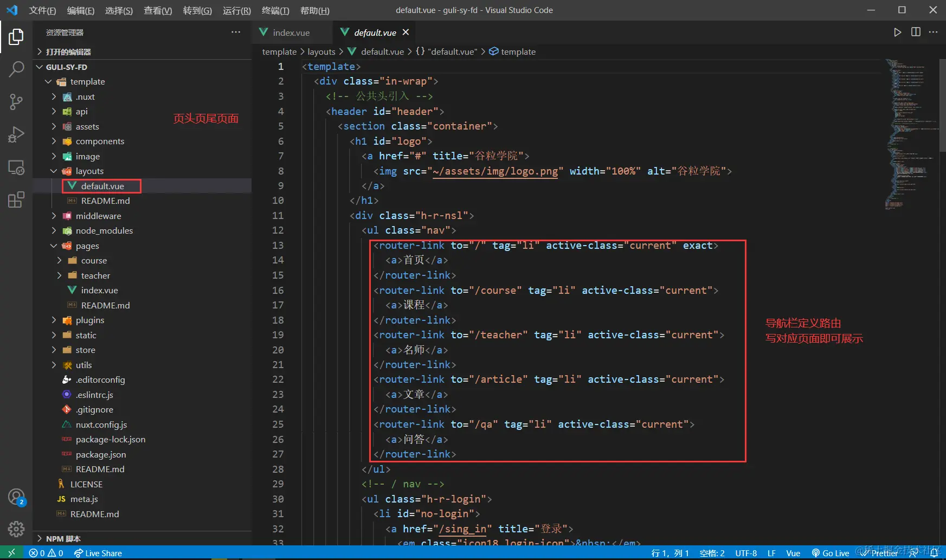This screenshot has width=946, height=560.
Task: Click the Run code play icon
Action: (898, 33)
